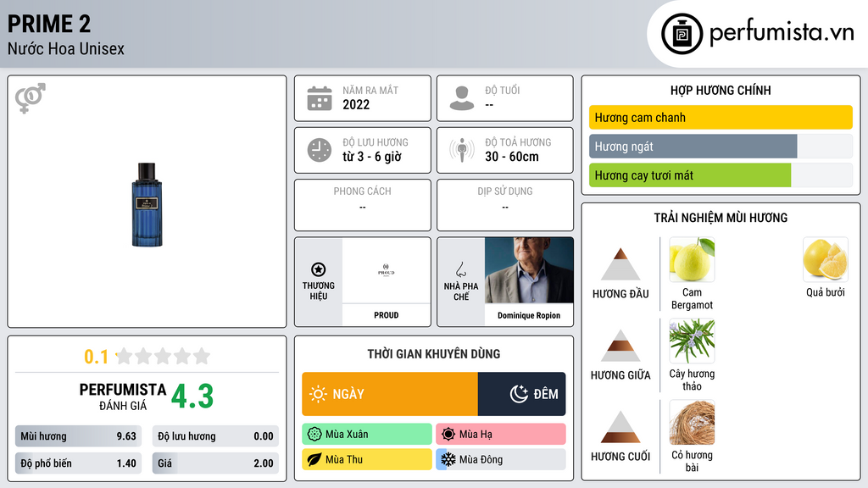Click the Độ lưu hương 0.00 score bar
Screen dimensions: 868x488
pos(215,436)
